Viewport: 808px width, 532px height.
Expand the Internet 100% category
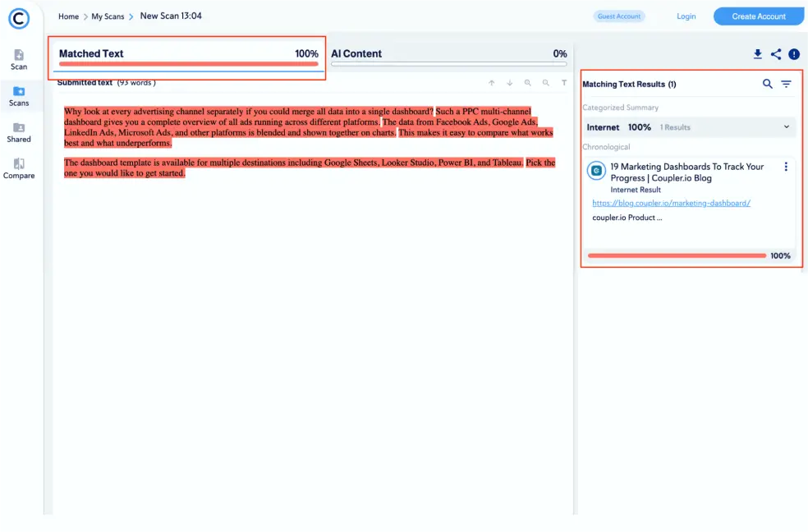pos(691,127)
